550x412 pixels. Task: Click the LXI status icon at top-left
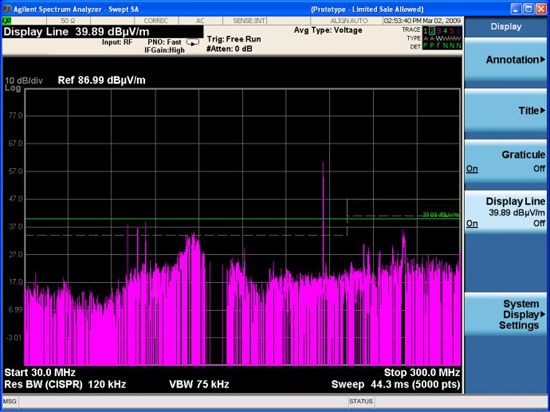pos(7,20)
